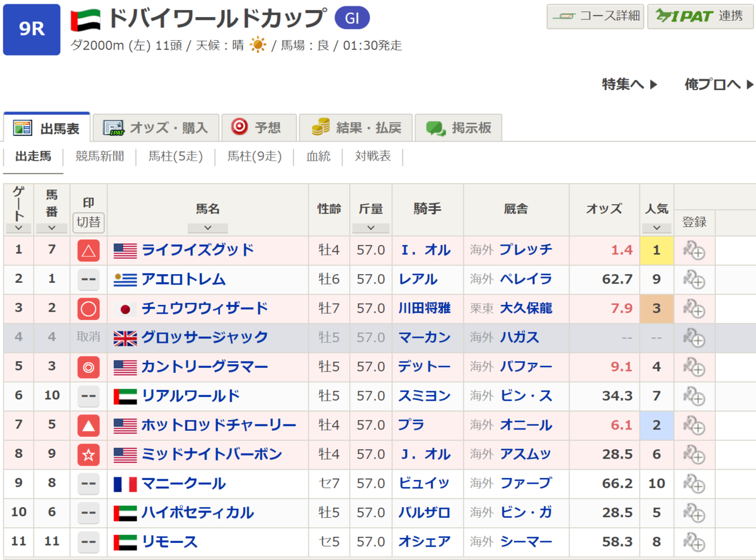
Task: Sort by ゲート column arrow
Action: coord(18,228)
